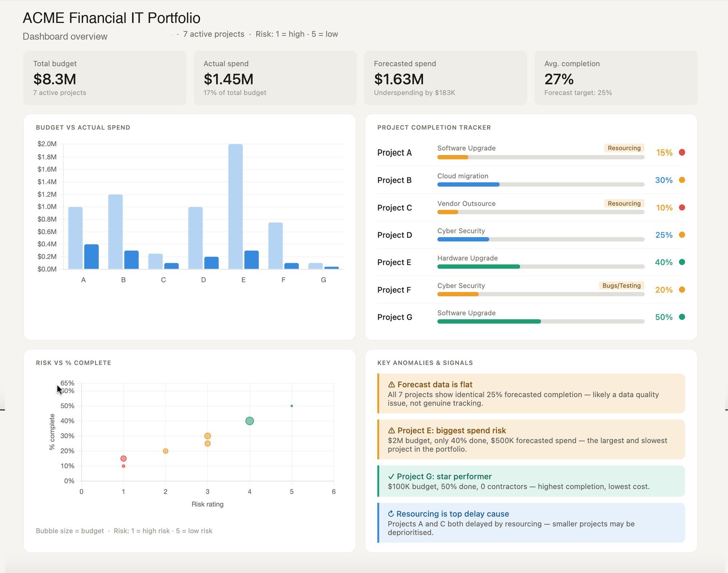
Task: Click the orange status dot for Project B
Action: [x=682, y=180]
